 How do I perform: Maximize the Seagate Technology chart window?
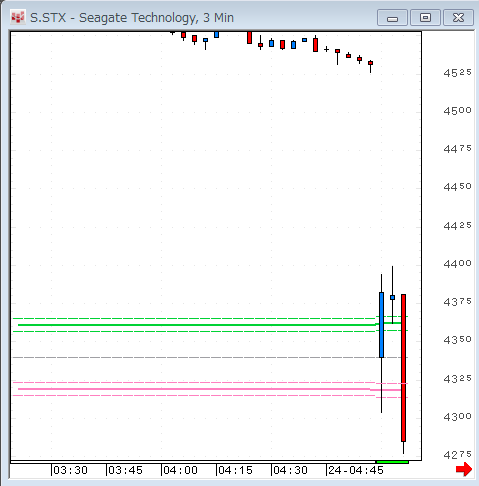[x=425, y=18]
